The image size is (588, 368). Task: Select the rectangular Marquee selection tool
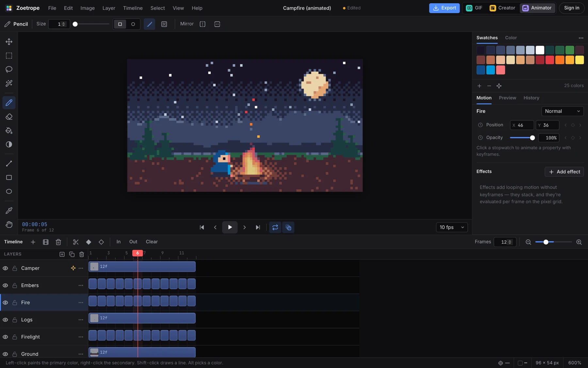[9, 56]
